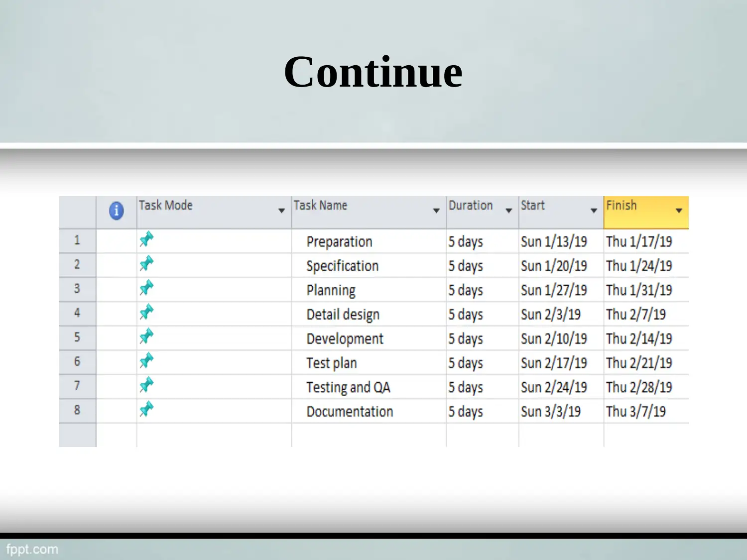The width and height of the screenshot is (747, 560).
Task: Click the pin icon in Detail design row
Action: coord(146,312)
